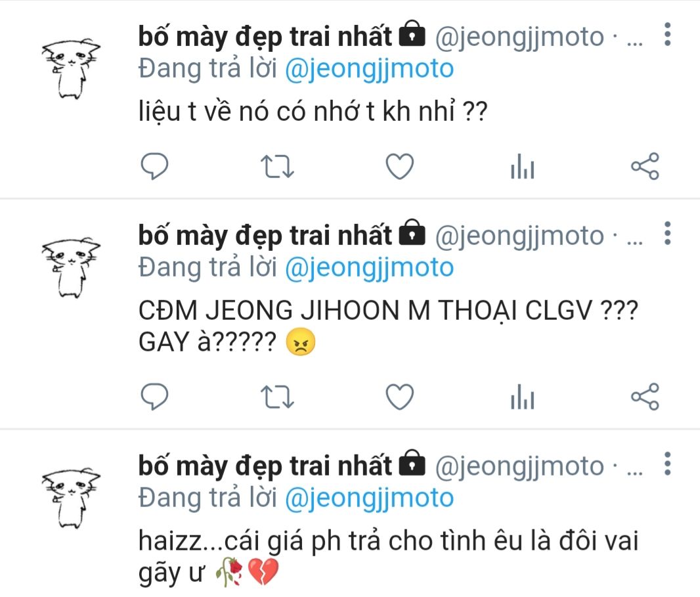Viewport: 700px width, 597px height.
Task: View analytics of the first tweet
Action: 522,166
